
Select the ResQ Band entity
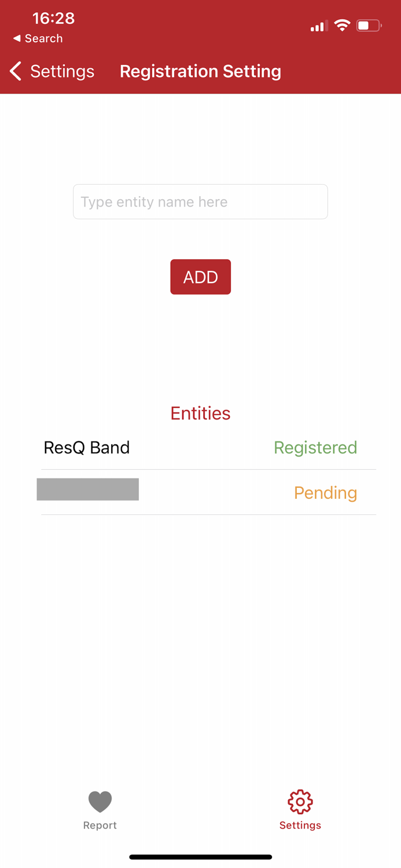(86, 447)
